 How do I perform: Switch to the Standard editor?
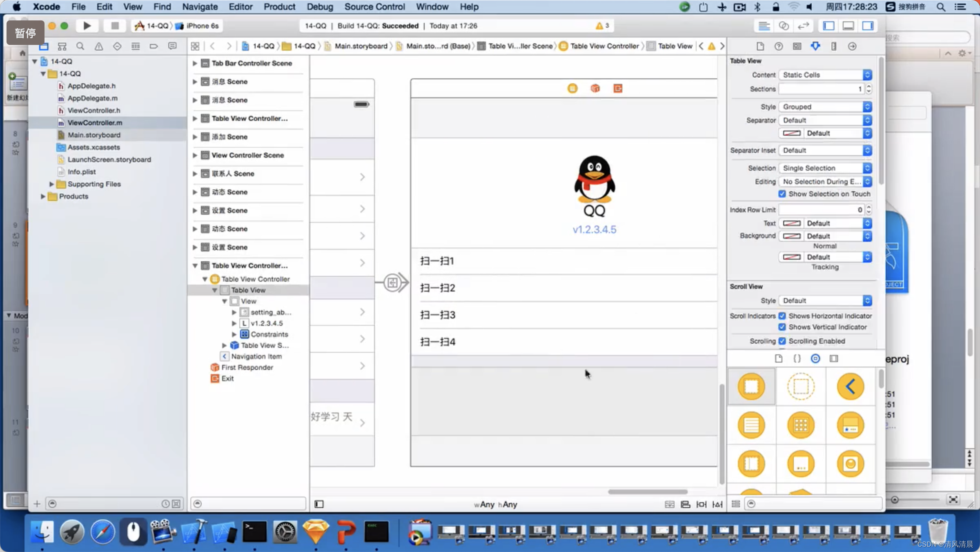click(x=764, y=26)
